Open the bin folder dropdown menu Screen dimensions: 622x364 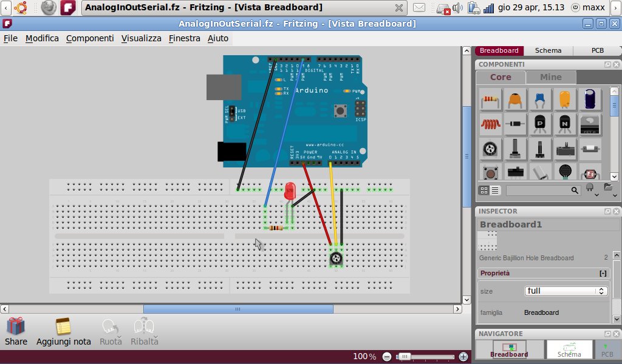pos(609,190)
